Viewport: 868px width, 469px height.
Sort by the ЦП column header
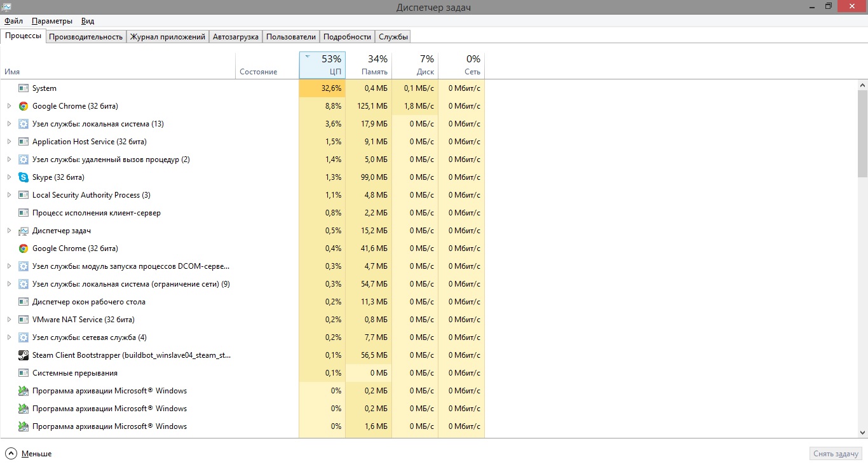(x=322, y=65)
